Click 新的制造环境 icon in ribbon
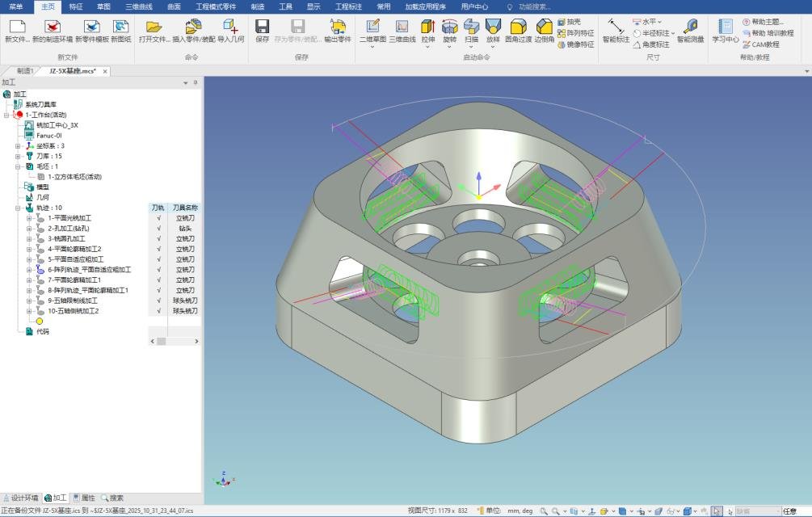Image resolution: width=812 pixels, height=517 pixels. pyautogui.click(x=53, y=27)
